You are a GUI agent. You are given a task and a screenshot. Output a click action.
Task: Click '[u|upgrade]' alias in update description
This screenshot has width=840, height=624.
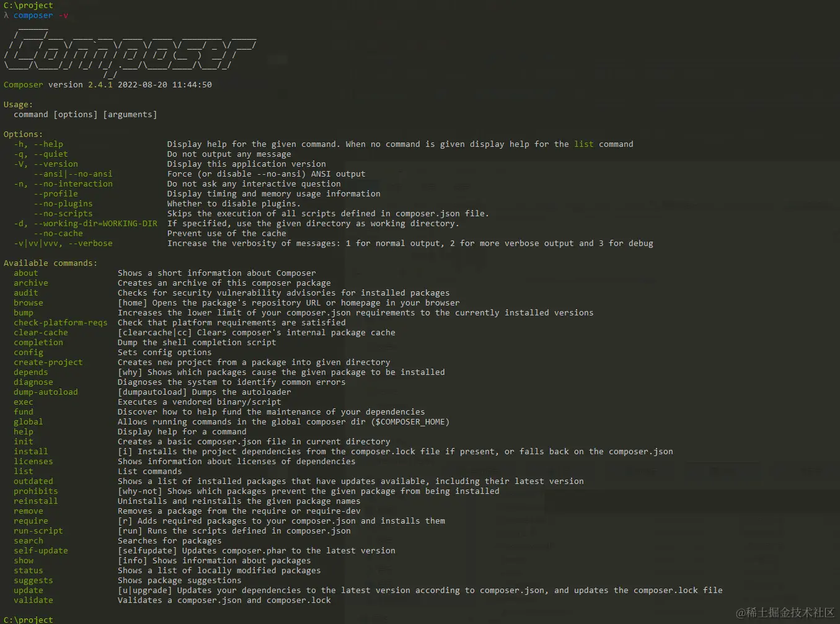(145, 591)
